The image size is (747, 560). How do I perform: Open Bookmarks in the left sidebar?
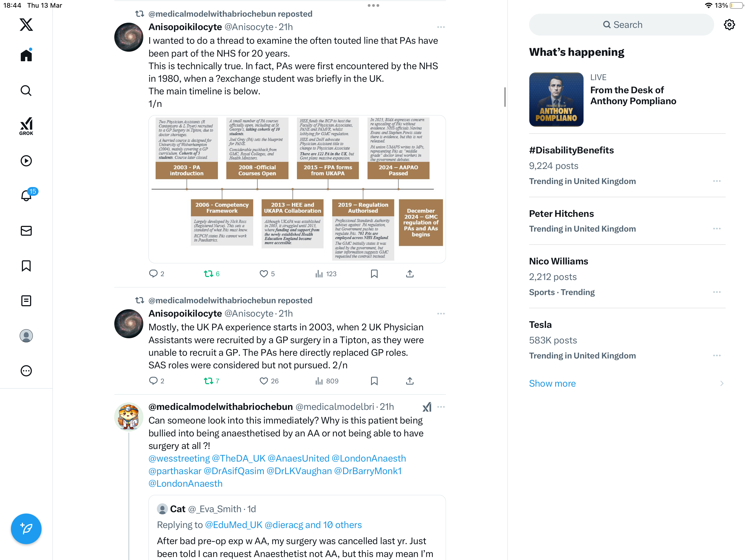coord(26,266)
